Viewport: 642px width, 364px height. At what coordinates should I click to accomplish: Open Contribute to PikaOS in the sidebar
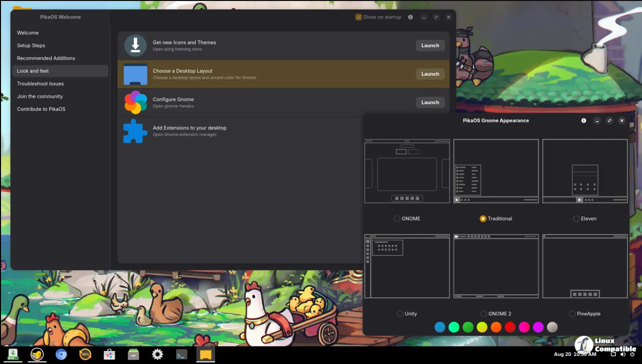[60, 109]
